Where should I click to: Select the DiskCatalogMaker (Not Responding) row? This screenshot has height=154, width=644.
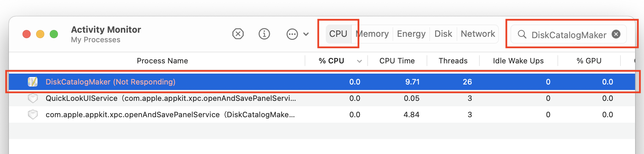coord(322,82)
